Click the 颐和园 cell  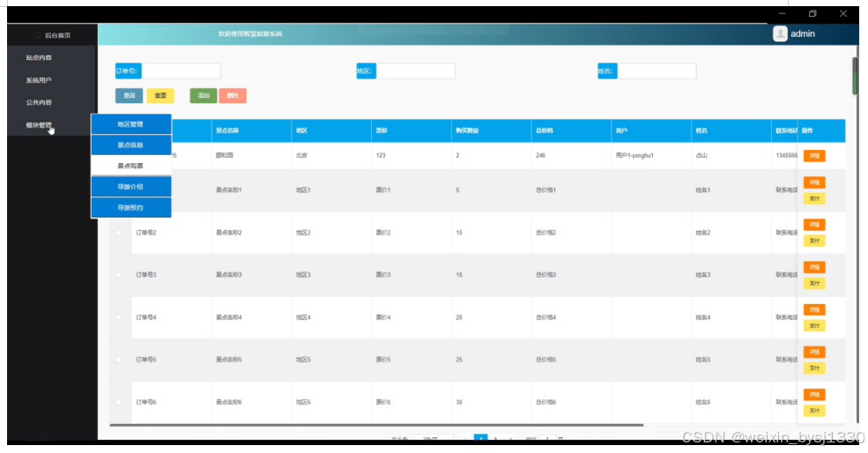pyautogui.click(x=251, y=156)
